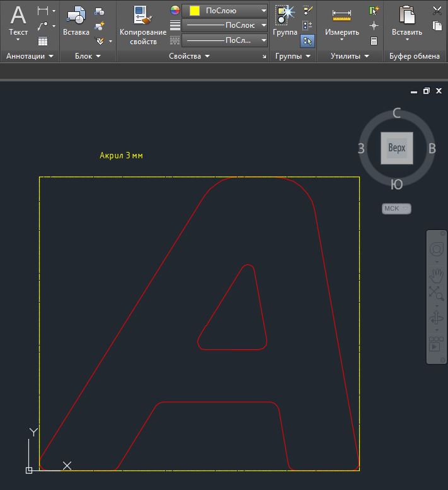Expand the Аннотации panel

coord(30,56)
